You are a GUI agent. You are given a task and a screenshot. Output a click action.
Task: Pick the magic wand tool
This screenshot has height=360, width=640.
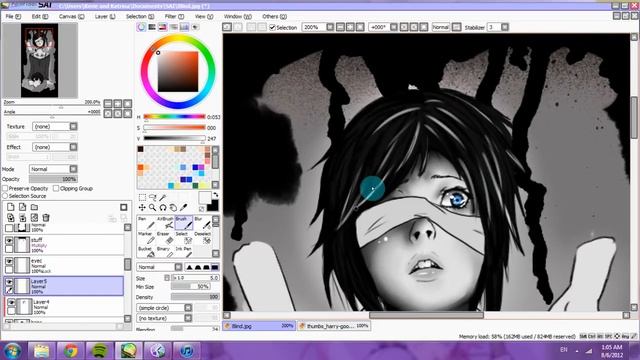tap(163, 198)
